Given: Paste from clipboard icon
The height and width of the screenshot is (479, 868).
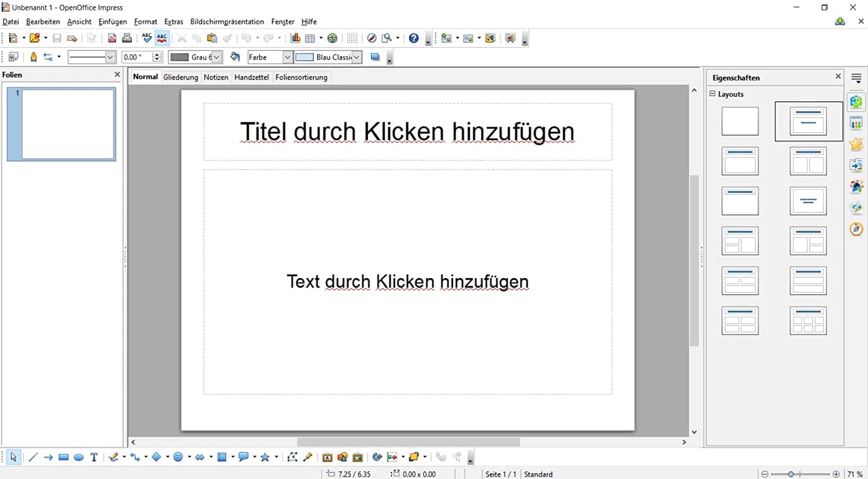Looking at the screenshot, I should pos(212,38).
